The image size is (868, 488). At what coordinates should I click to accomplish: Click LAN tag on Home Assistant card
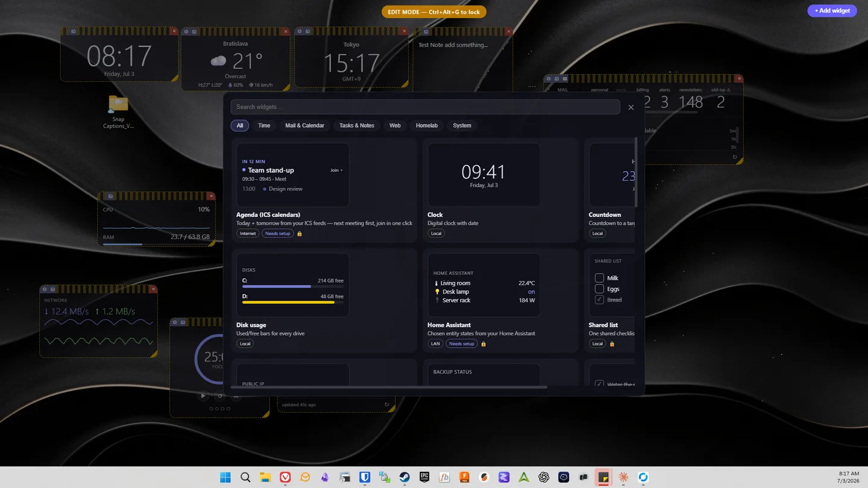435,344
